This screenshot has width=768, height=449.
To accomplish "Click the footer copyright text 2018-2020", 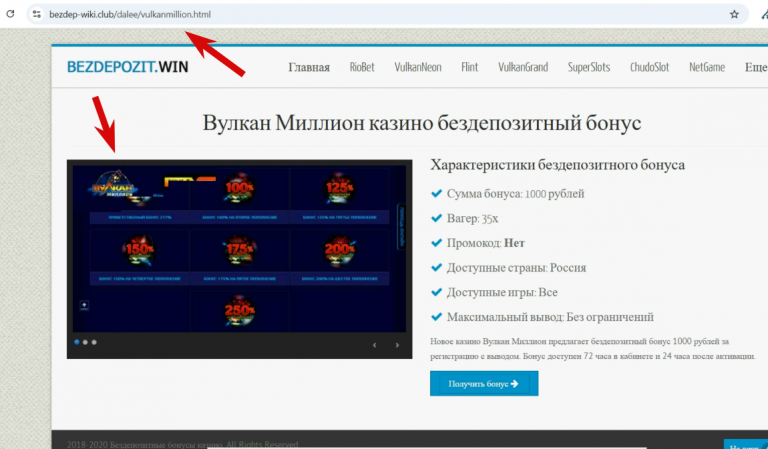I will tap(183, 444).
